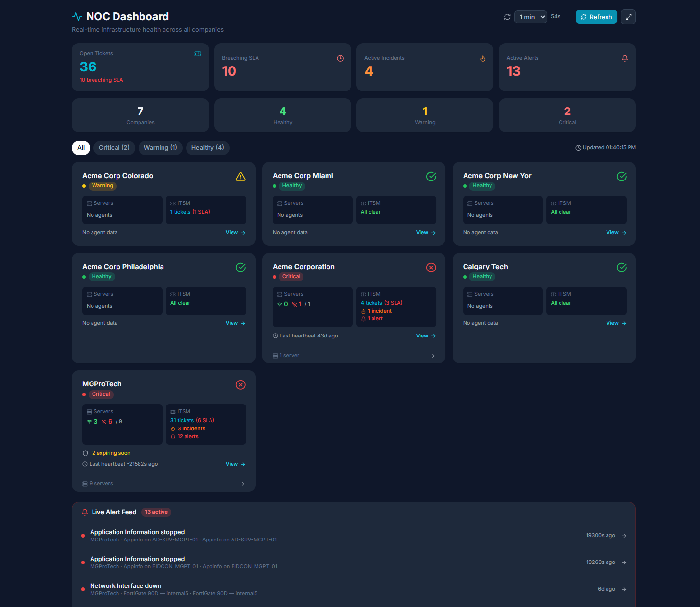Click the '13 active' badge in alert feed
Viewport: 700px width, 607px height.
156,512
